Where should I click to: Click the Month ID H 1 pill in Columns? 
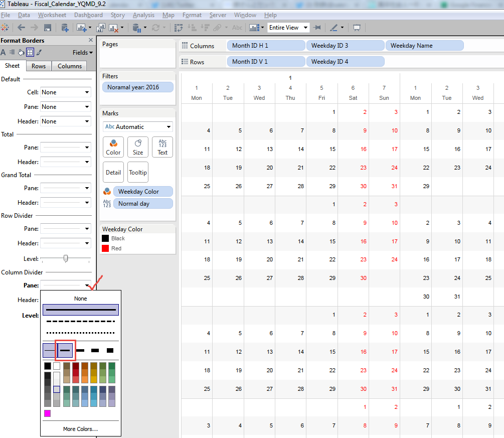click(x=266, y=46)
